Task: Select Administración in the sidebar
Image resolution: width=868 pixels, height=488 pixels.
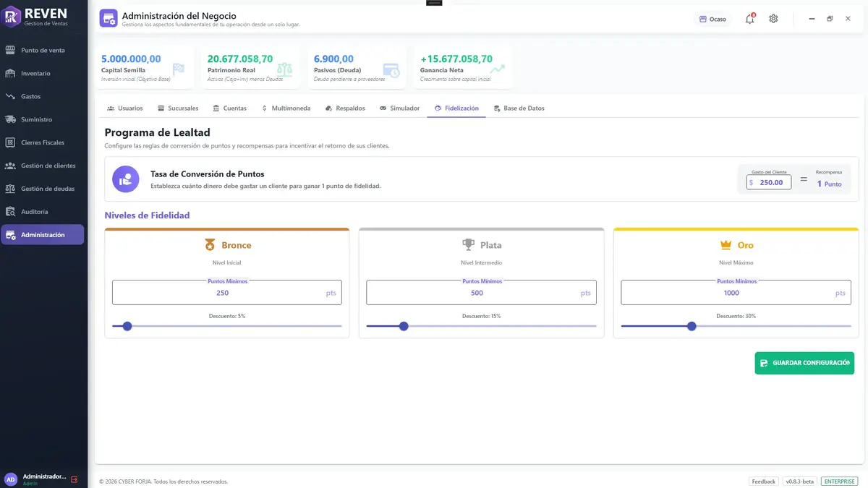Action: [x=43, y=235]
